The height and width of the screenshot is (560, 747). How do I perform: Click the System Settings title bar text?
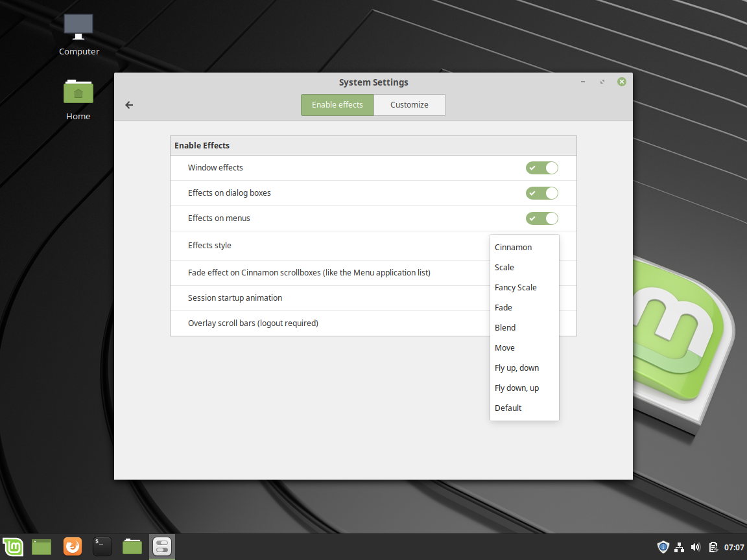pyautogui.click(x=373, y=82)
